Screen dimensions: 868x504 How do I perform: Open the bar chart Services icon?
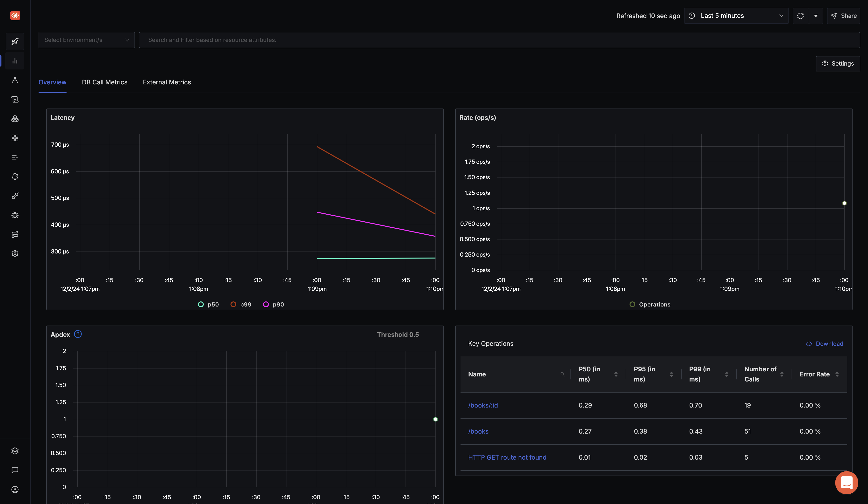[x=15, y=61]
